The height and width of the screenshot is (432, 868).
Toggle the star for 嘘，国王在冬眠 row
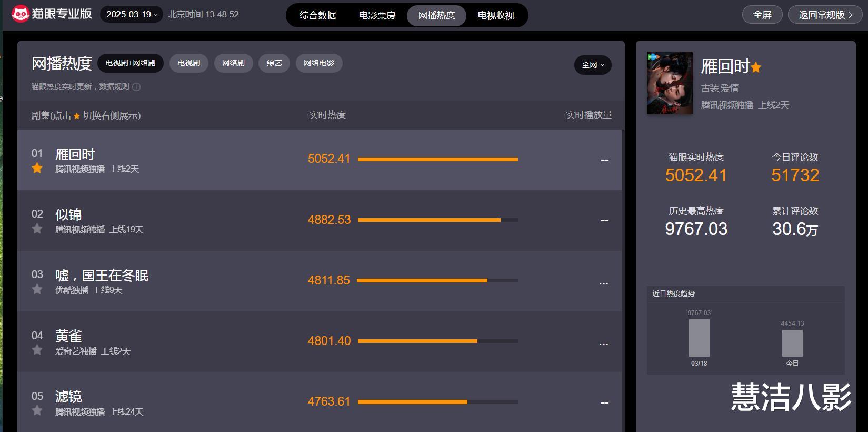(x=37, y=289)
